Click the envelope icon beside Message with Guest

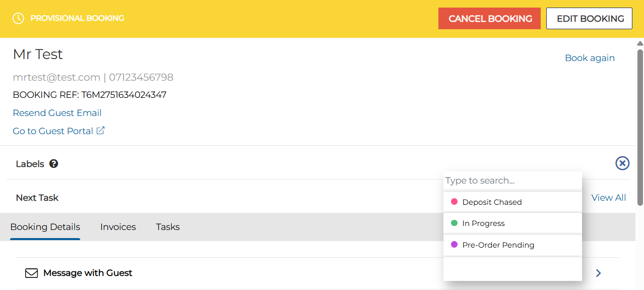tap(32, 273)
